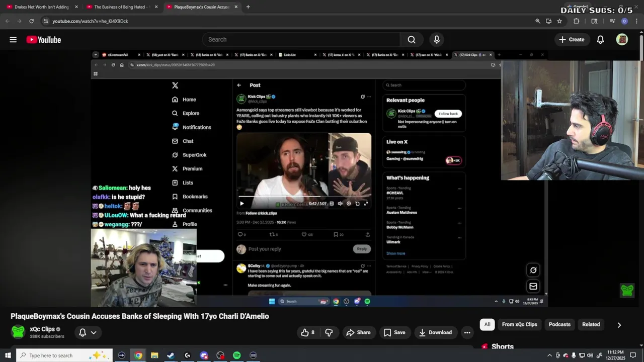Open the xQc Clips channel avatar

pyautogui.click(x=18, y=332)
